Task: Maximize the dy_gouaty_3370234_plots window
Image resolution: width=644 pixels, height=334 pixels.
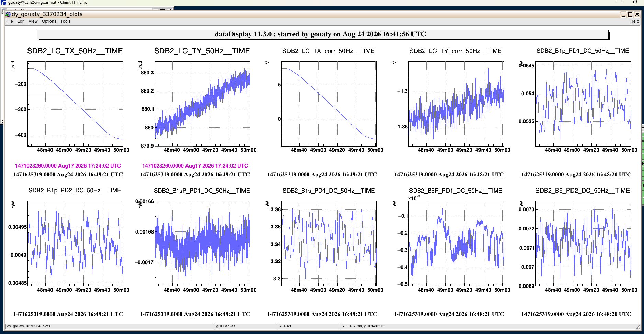Action: click(630, 14)
